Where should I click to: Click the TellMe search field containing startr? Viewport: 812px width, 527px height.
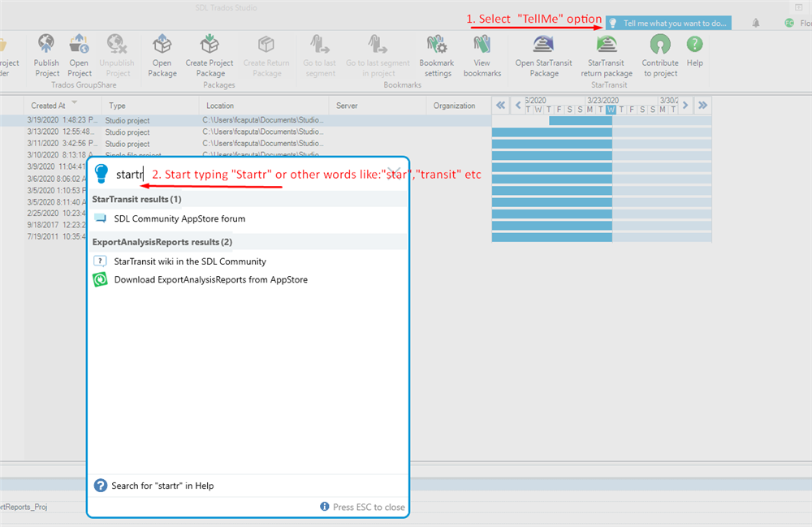coord(248,174)
